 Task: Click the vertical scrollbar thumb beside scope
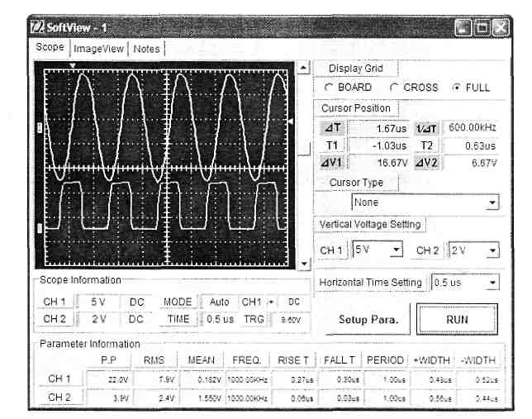point(304,149)
